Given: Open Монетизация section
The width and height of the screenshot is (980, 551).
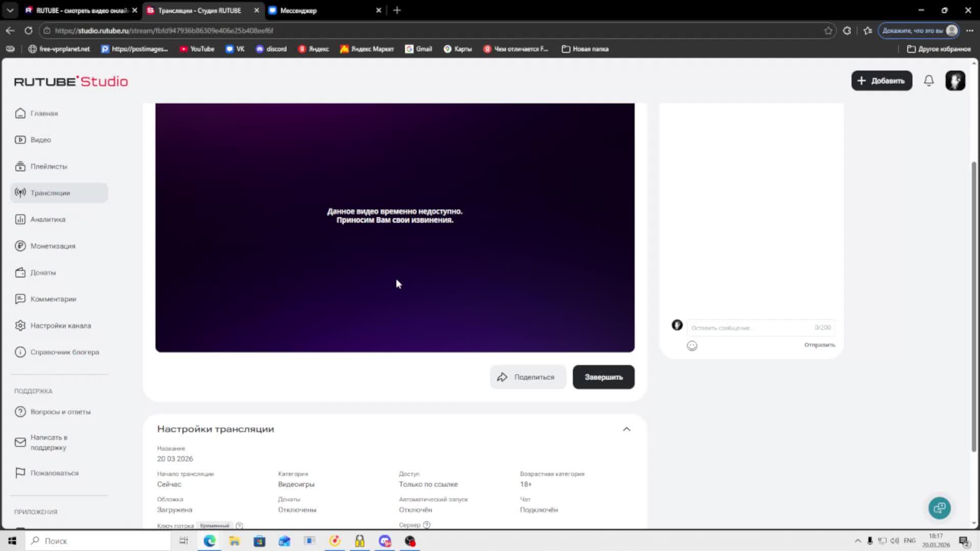Looking at the screenshot, I should click(x=53, y=246).
